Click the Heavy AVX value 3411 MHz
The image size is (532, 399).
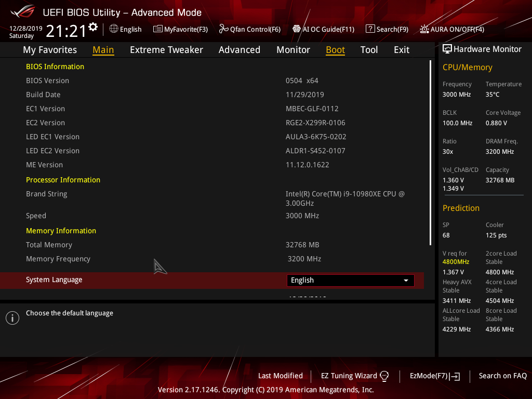[456, 301]
